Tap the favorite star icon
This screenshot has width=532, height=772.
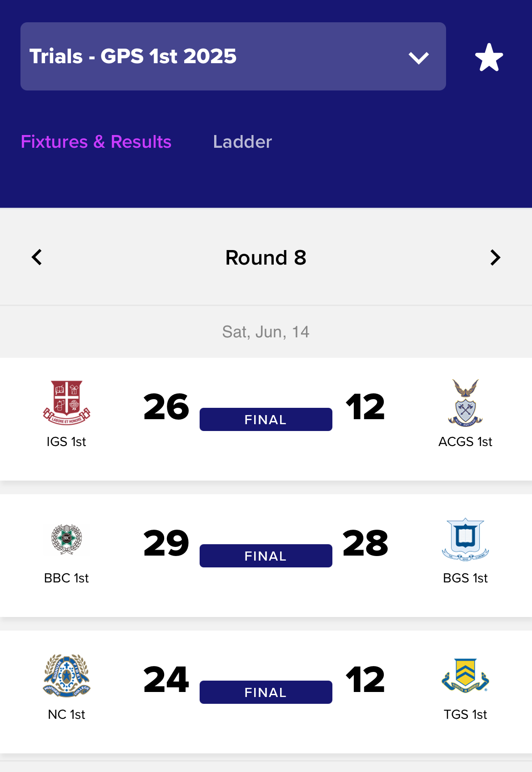tap(489, 57)
